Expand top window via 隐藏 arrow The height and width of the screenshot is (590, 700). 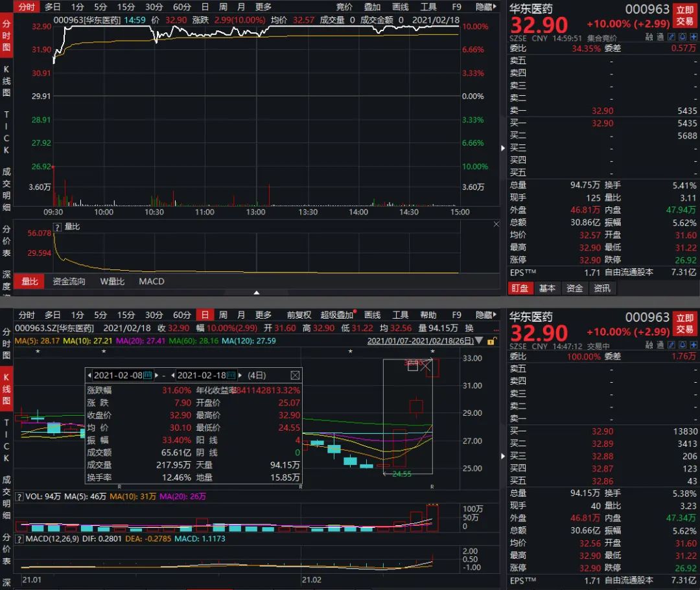coord(486,6)
